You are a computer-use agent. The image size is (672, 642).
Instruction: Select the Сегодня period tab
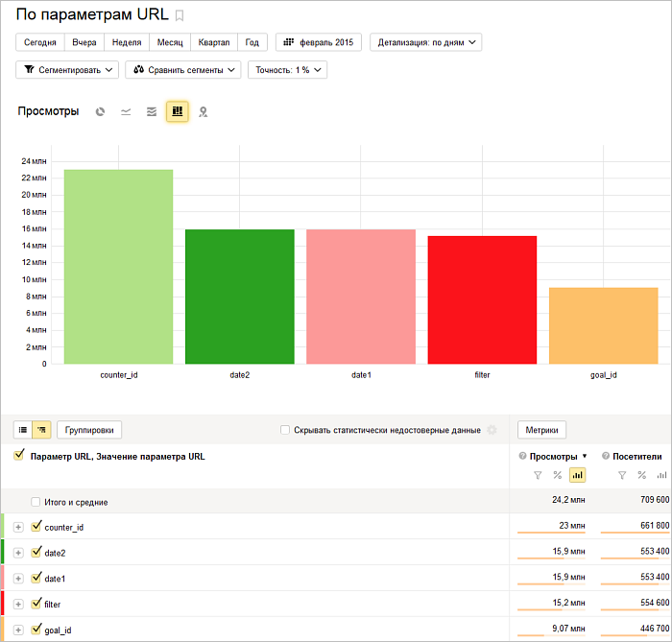[x=40, y=42]
